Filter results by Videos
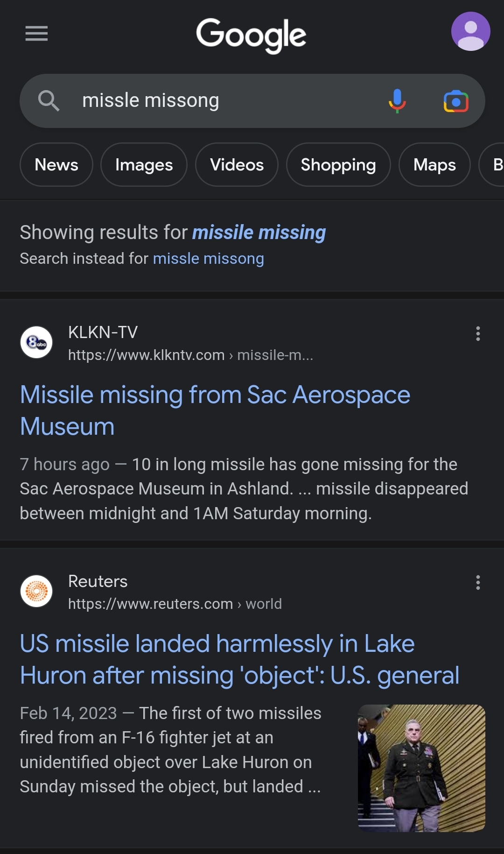 click(x=237, y=165)
